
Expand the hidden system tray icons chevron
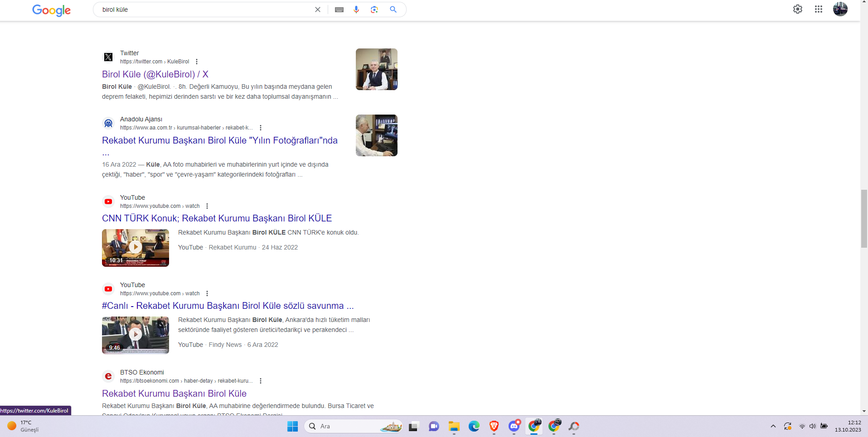pos(773,426)
